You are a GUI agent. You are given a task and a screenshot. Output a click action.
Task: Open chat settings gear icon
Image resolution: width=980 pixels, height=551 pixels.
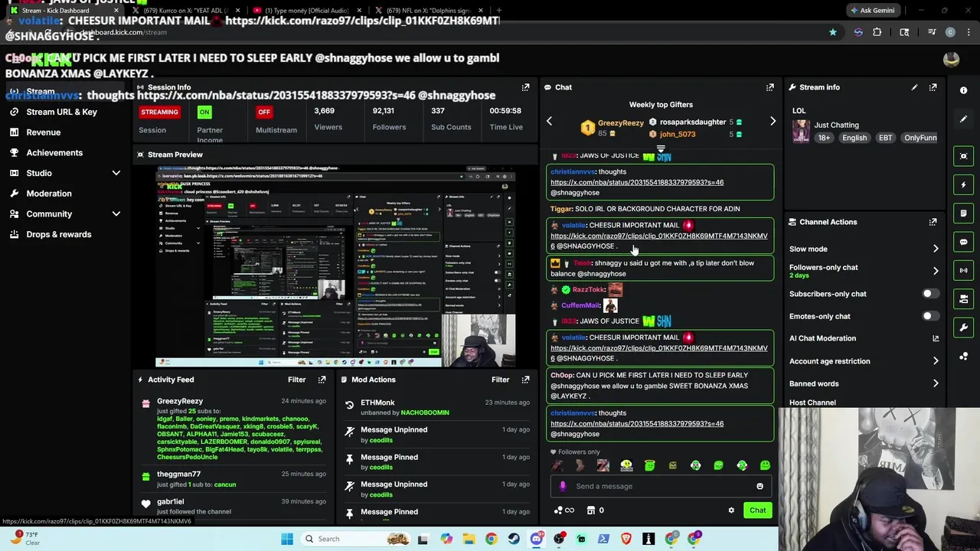pyautogui.click(x=731, y=510)
